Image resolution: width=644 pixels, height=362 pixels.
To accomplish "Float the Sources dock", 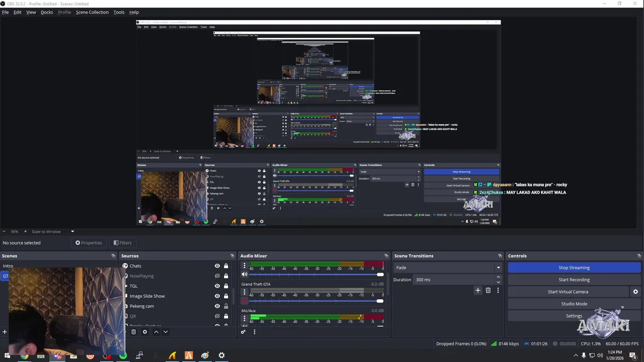I will [232, 256].
